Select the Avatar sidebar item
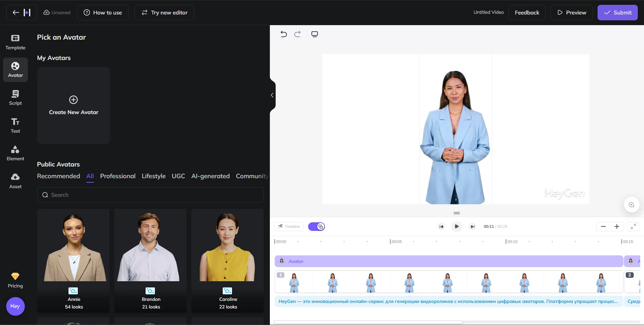 (x=15, y=70)
